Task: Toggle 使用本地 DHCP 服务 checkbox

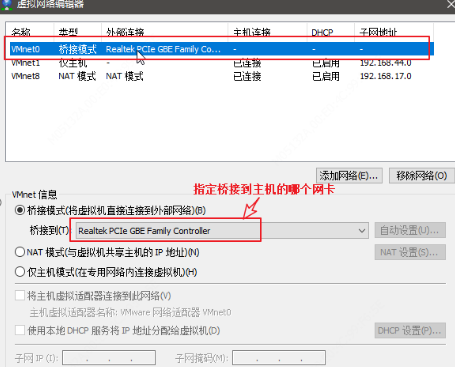Action: click(x=20, y=330)
